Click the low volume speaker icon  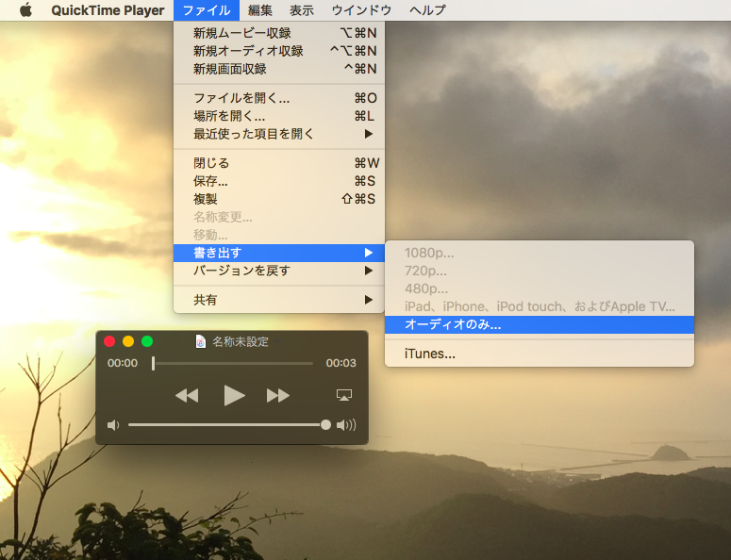[113, 425]
